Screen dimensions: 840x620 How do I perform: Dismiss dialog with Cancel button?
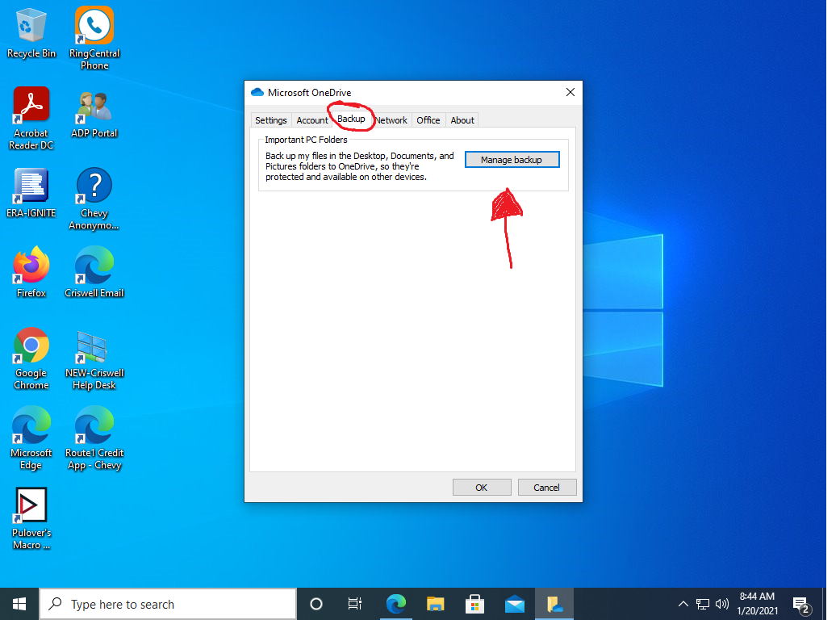point(546,487)
